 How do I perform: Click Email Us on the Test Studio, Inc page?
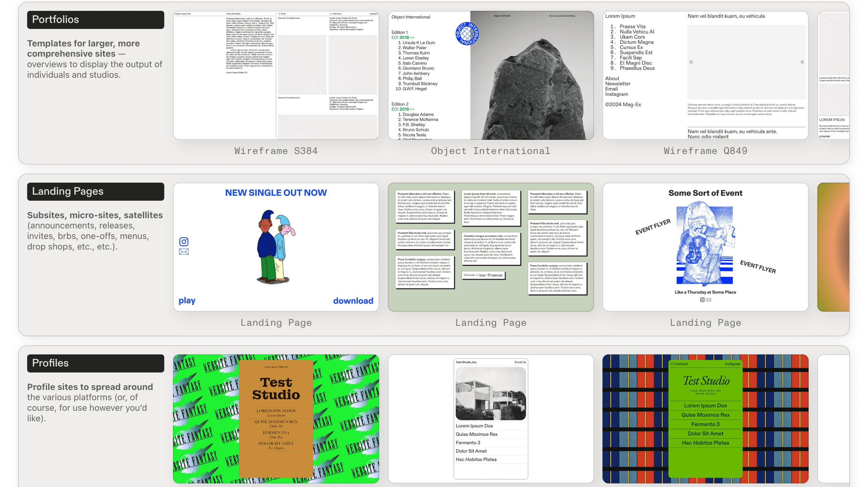coord(521,362)
